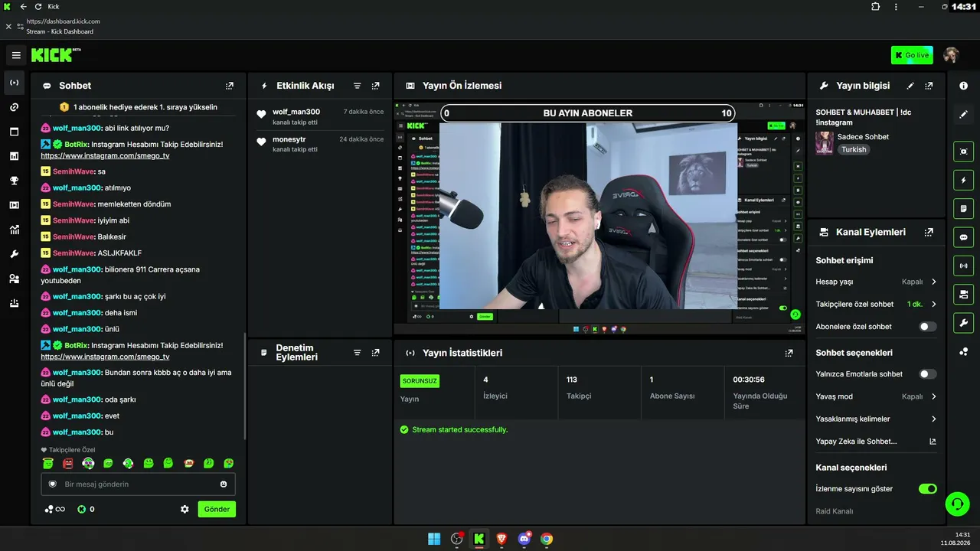Edit stream info with the pencil in Yayın bilgisi
The width and height of the screenshot is (980, 551).
tap(910, 86)
